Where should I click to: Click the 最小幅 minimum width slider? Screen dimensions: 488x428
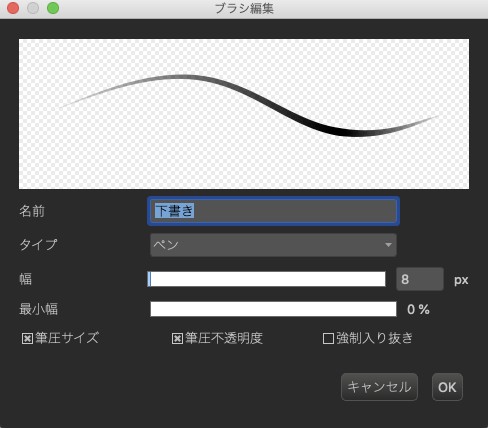[273, 309]
